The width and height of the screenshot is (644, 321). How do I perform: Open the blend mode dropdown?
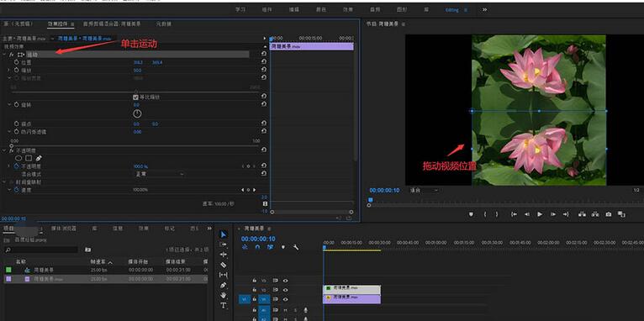[x=159, y=174]
